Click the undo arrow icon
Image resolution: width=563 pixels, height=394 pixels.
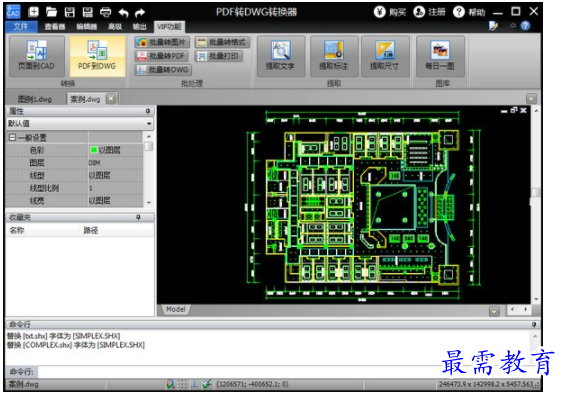(123, 13)
